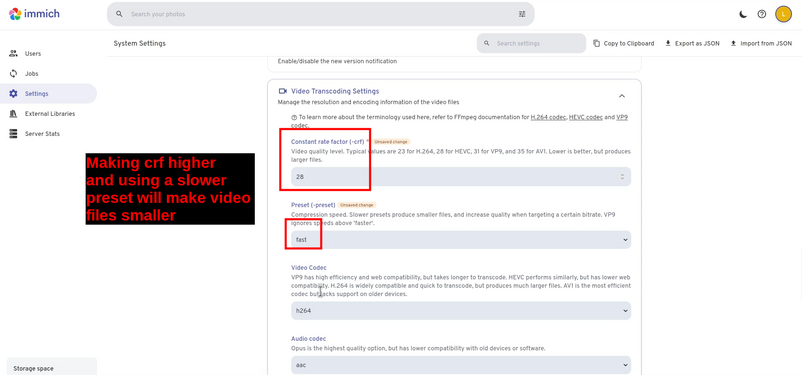The image size is (802, 375).
Task: Click Import from JSON button
Action: tap(761, 43)
